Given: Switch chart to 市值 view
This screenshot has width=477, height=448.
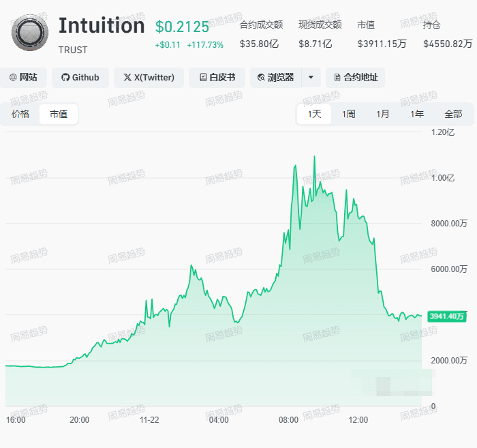Looking at the screenshot, I should tap(59, 114).
